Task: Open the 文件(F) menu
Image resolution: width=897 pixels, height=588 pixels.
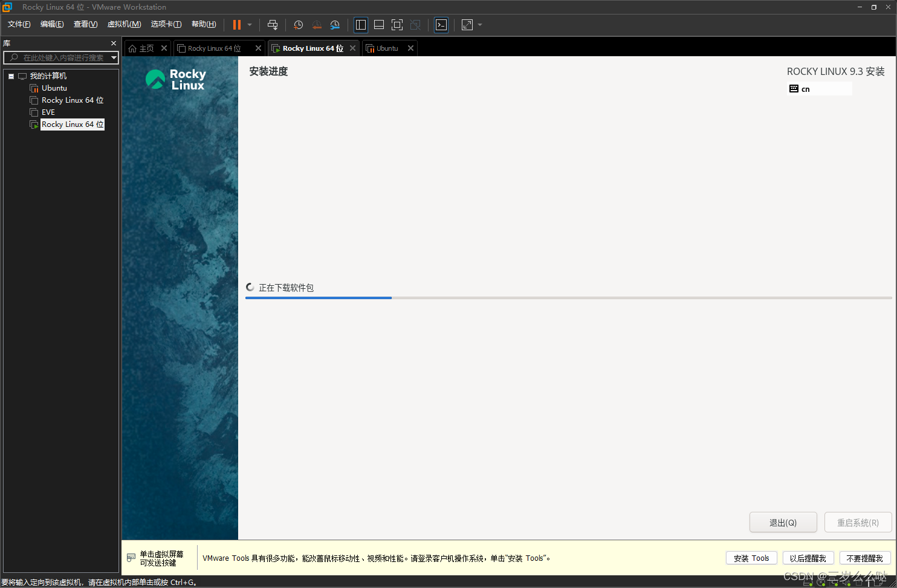Action: pos(19,24)
